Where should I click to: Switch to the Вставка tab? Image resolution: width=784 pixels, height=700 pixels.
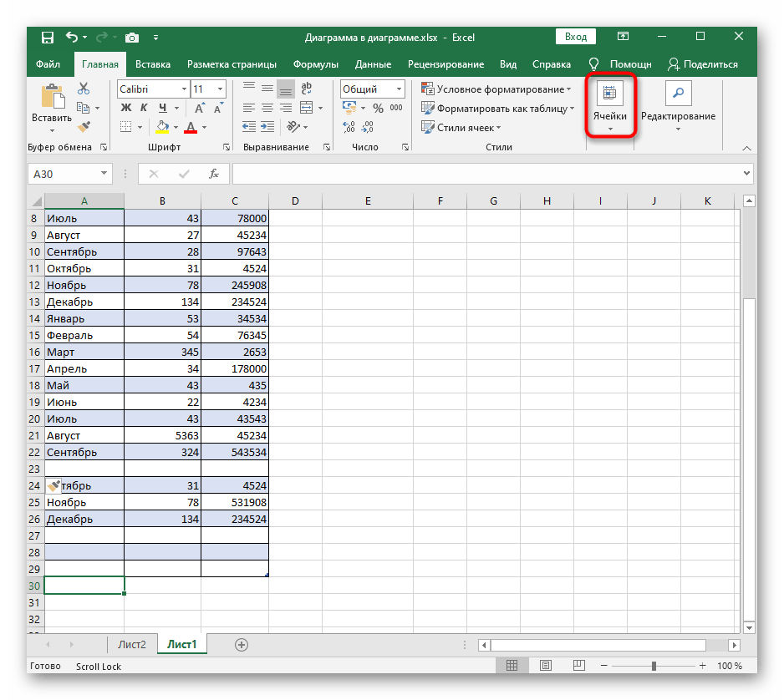point(153,64)
